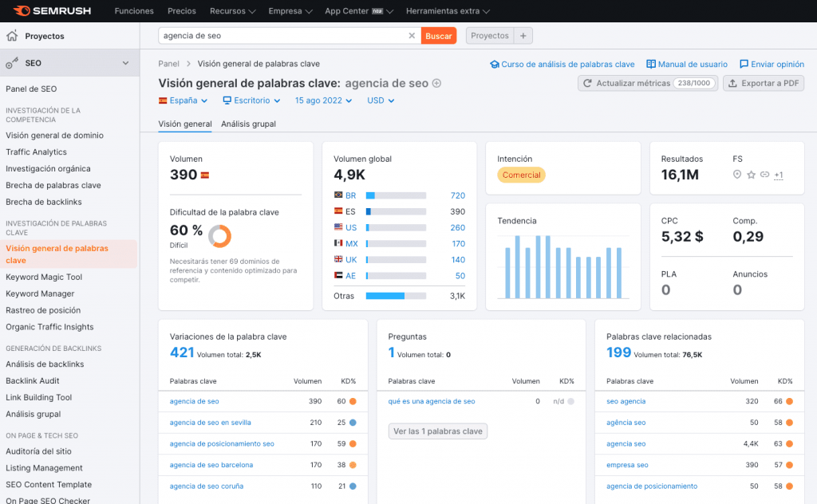This screenshot has width=817, height=504.
Task: Open Herramientas extra menu
Action: (448, 11)
